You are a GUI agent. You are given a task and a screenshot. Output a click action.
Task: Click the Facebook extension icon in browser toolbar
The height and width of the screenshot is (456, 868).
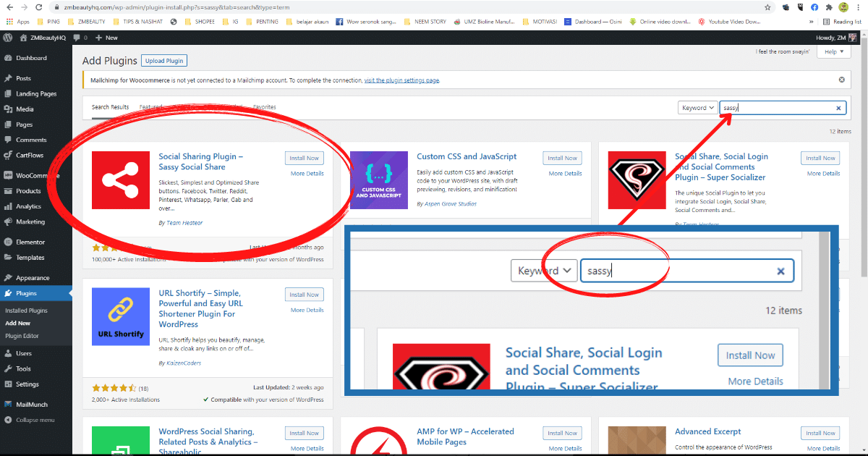[x=814, y=7]
